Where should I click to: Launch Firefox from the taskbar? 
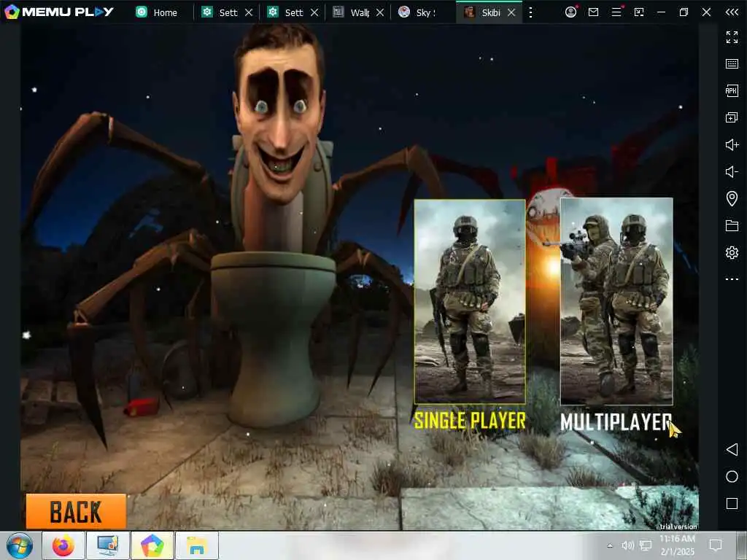pyautogui.click(x=63, y=545)
